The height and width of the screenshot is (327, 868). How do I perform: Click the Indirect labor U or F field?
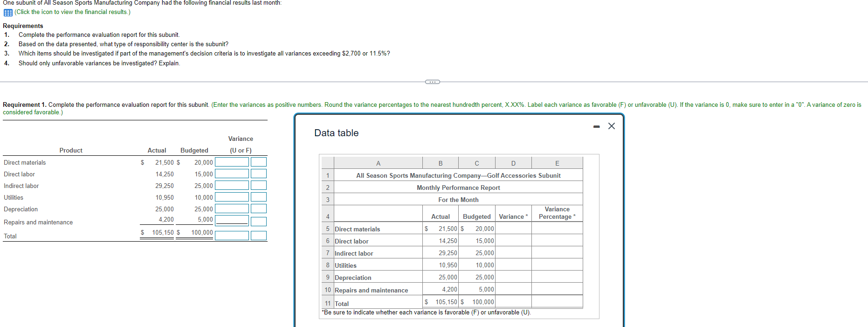[259, 185]
